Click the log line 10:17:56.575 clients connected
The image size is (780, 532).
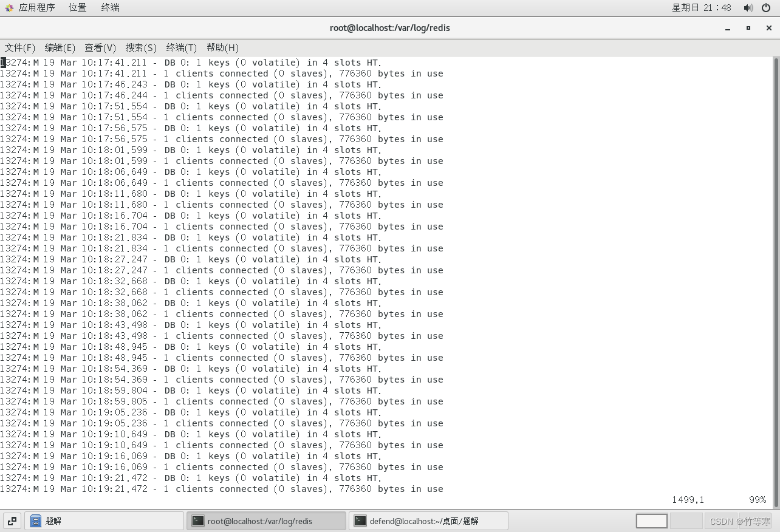[222, 139]
